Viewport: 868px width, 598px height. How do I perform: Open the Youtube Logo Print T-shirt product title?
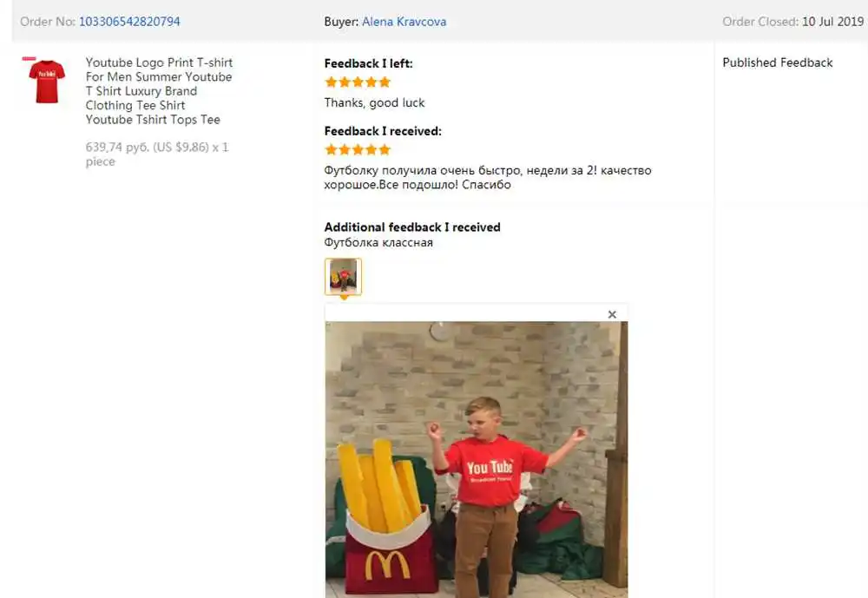tap(159, 91)
